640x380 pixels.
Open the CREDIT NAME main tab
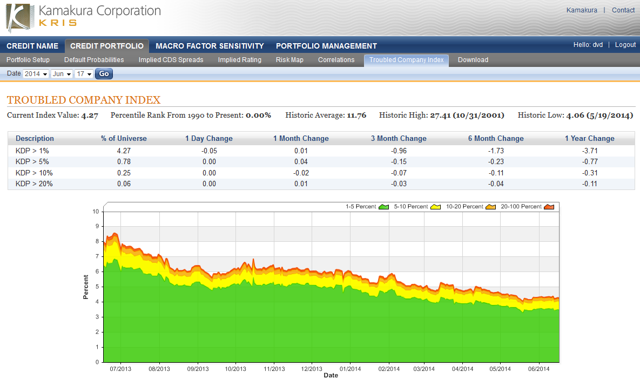click(x=32, y=46)
